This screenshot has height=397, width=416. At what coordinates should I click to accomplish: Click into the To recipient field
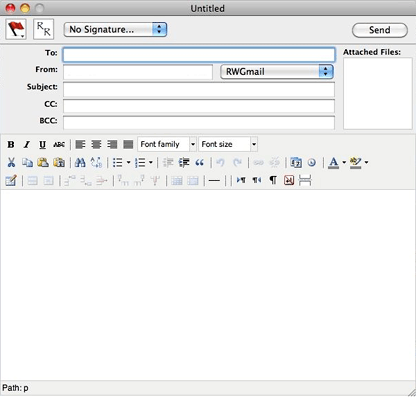tap(199, 55)
